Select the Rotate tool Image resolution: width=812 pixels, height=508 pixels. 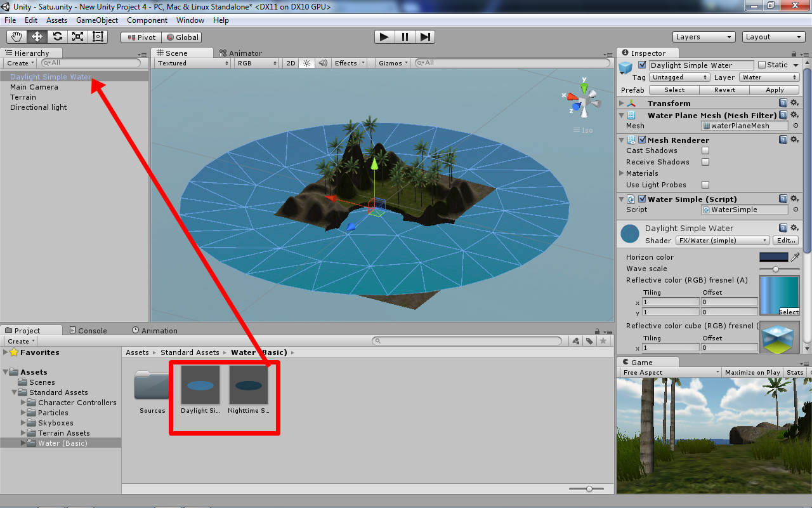(x=57, y=37)
